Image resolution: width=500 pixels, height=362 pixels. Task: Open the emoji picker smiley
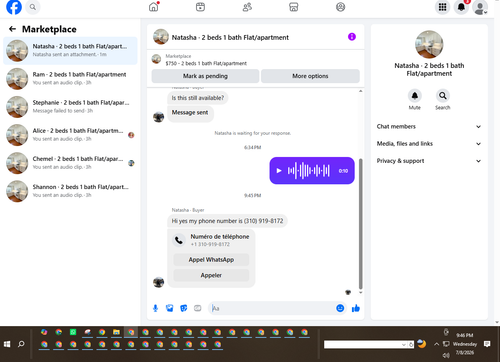[340, 308]
